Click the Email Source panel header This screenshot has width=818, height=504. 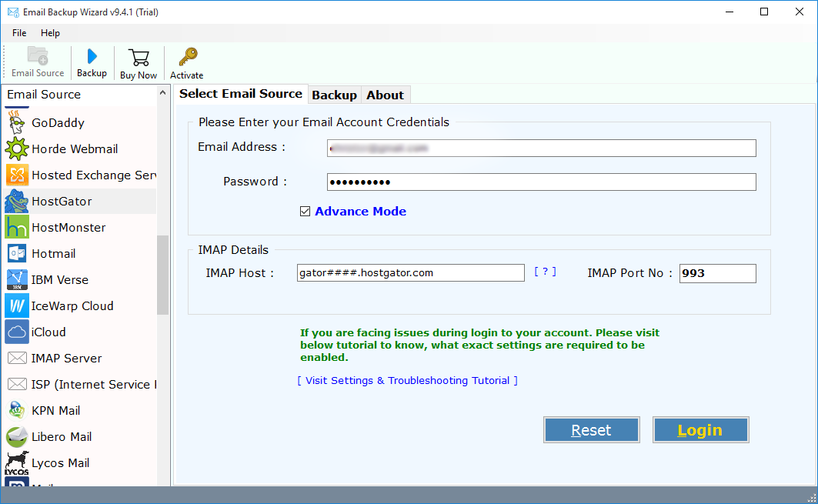(x=80, y=95)
